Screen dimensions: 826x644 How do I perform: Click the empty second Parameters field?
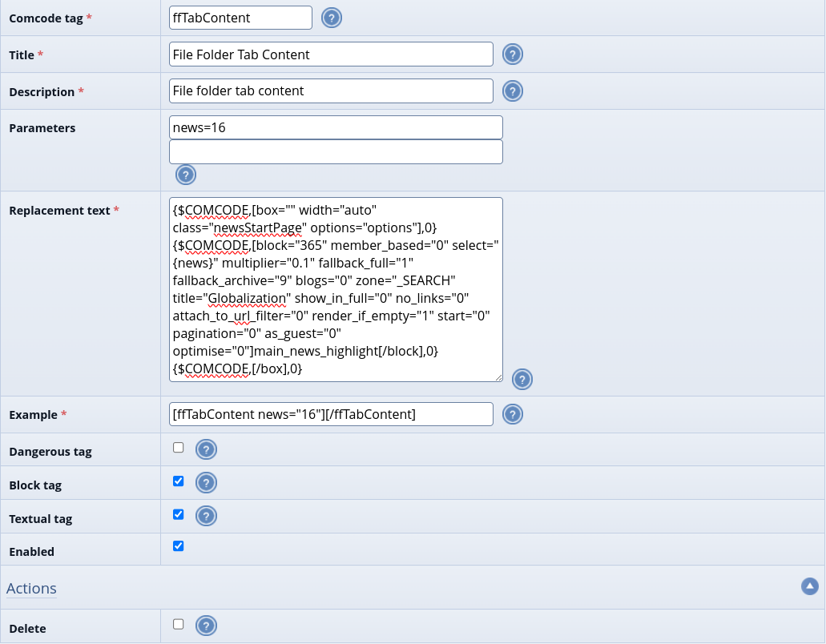point(336,152)
